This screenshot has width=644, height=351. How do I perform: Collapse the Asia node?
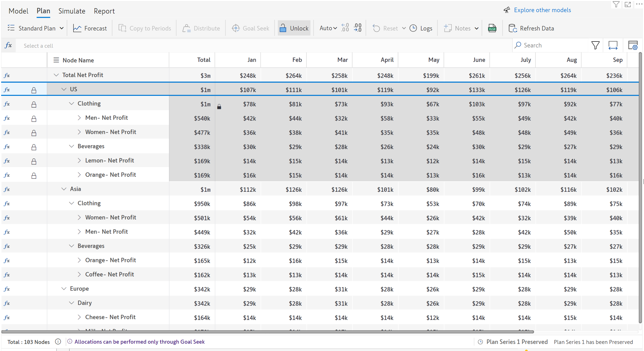coord(64,189)
